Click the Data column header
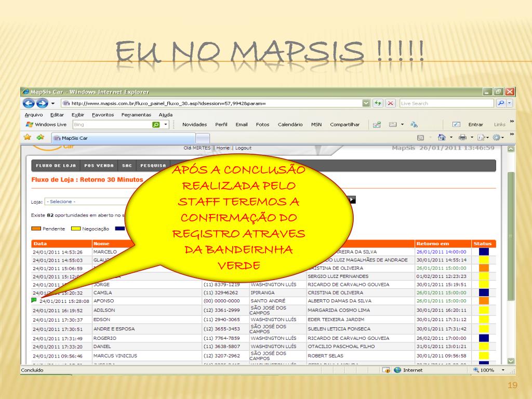532x399 pixels. pos(61,244)
